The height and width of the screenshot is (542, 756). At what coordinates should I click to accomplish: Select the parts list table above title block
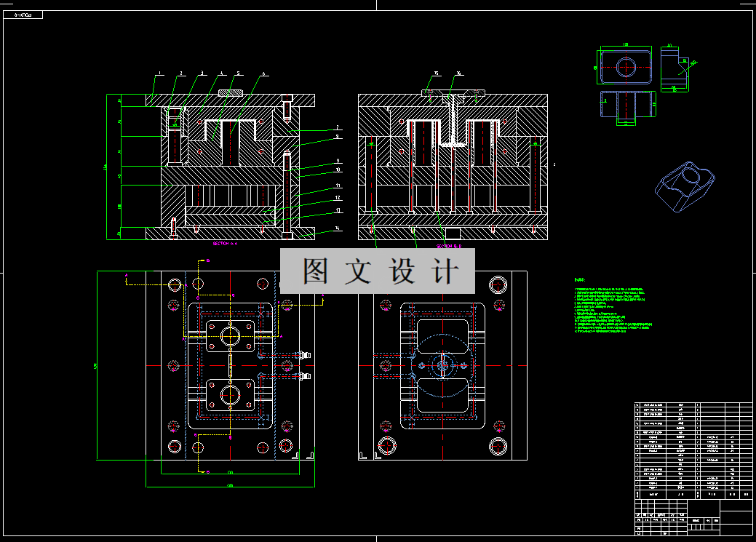pos(693,451)
